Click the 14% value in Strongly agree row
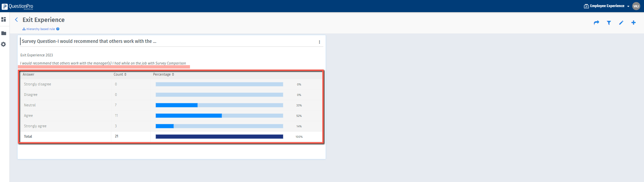This screenshot has height=182, width=644. point(299,126)
